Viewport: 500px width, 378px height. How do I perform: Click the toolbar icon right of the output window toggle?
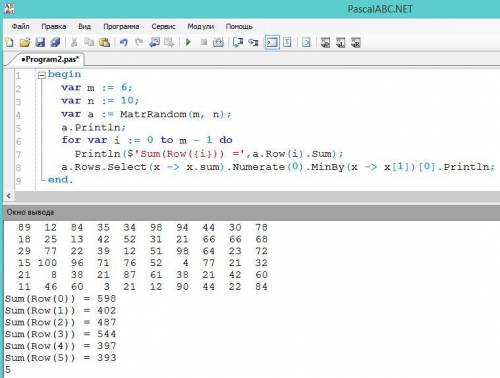click(287, 42)
